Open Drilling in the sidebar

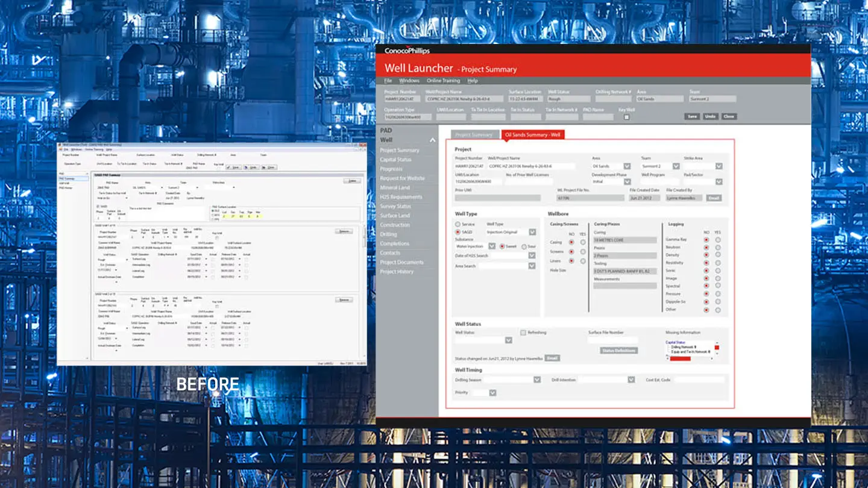click(x=388, y=234)
